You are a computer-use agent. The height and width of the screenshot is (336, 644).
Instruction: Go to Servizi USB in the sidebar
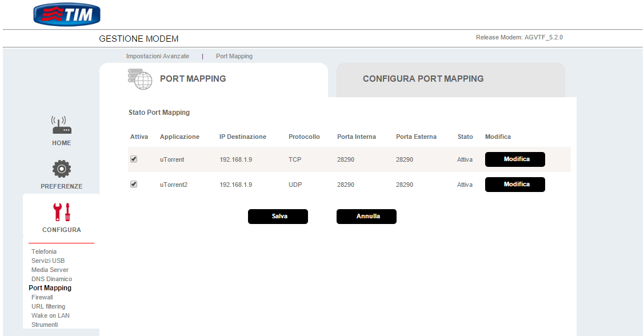pyautogui.click(x=48, y=261)
